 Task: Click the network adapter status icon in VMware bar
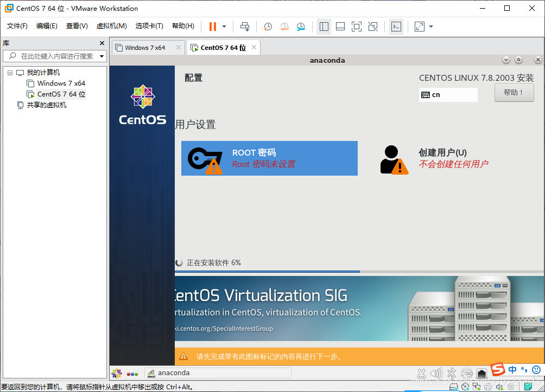pyautogui.click(x=477, y=387)
